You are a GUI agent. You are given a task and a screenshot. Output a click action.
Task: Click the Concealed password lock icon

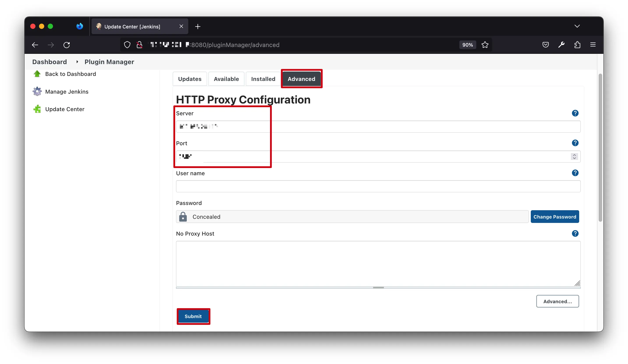pyautogui.click(x=183, y=217)
